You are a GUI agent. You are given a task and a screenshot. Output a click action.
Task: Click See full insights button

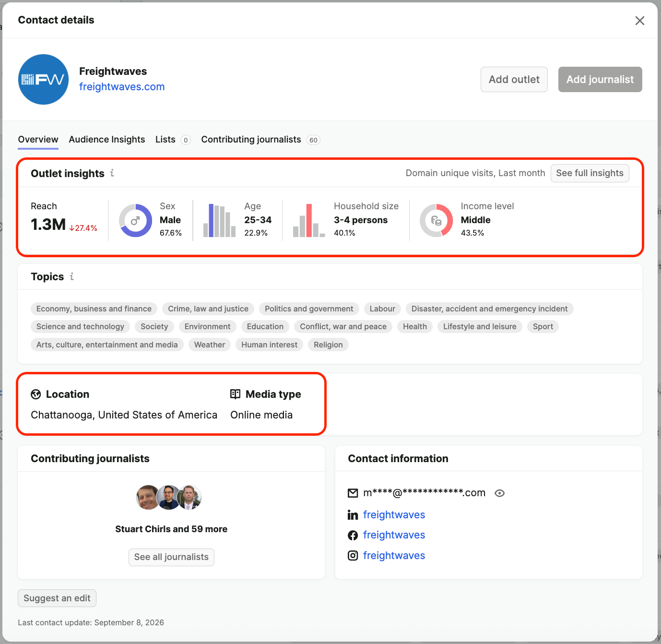(590, 173)
